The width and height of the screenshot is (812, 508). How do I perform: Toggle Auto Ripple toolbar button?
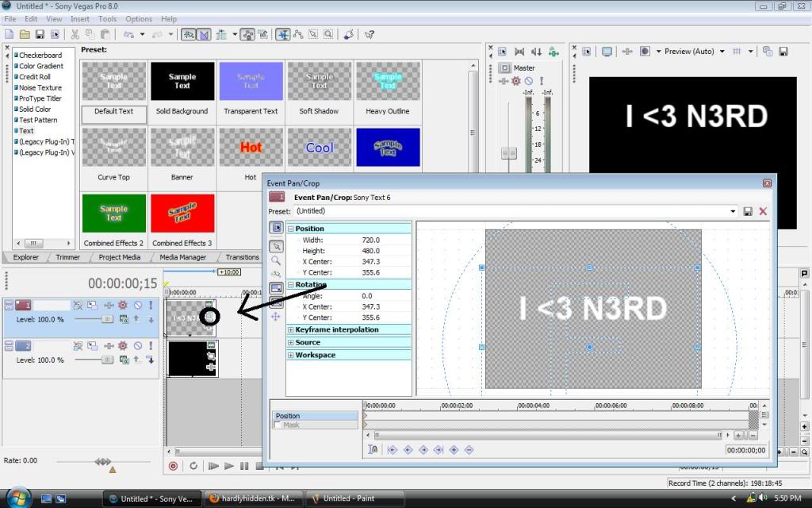(222, 34)
